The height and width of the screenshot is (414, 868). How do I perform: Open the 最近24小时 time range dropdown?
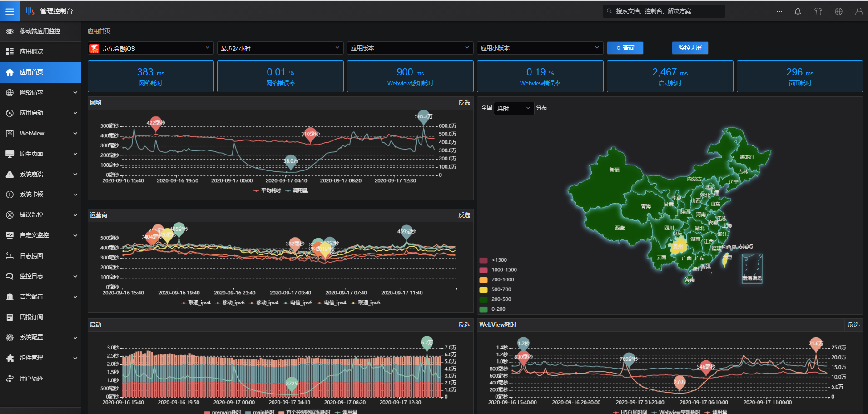[280, 48]
